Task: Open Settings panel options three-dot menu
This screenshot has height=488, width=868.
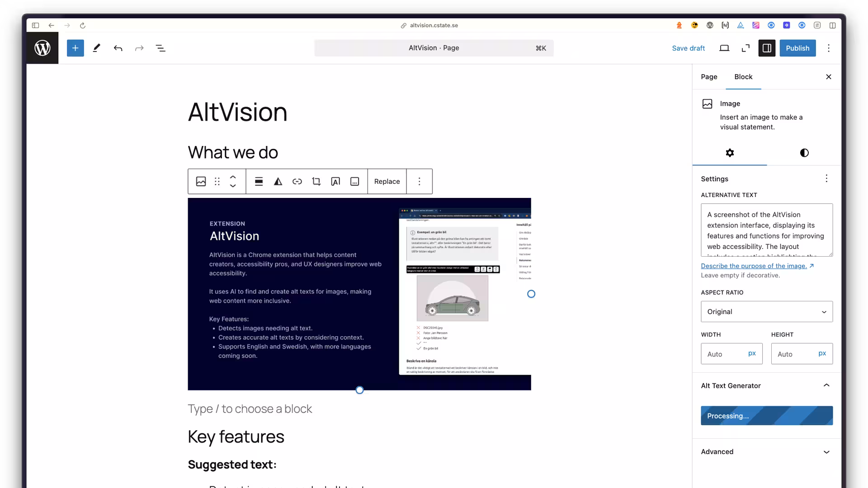Action: pos(826,178)
